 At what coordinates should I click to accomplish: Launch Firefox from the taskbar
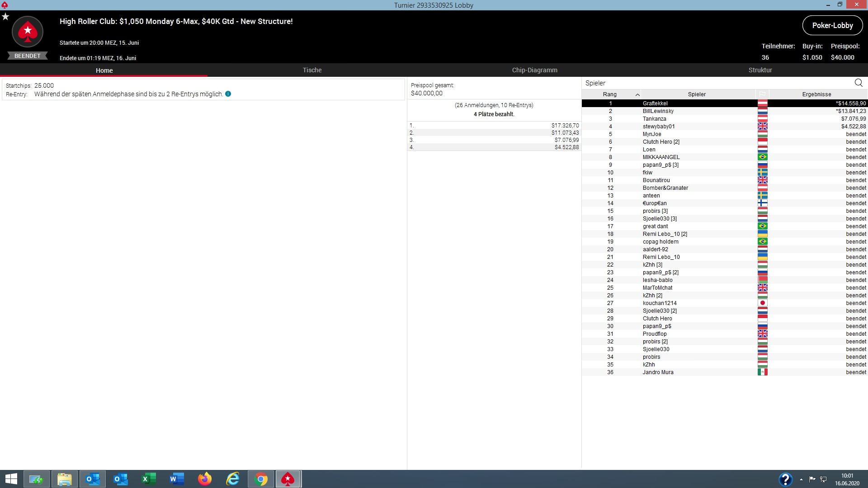pyautogui.click(x=205, y=479)
